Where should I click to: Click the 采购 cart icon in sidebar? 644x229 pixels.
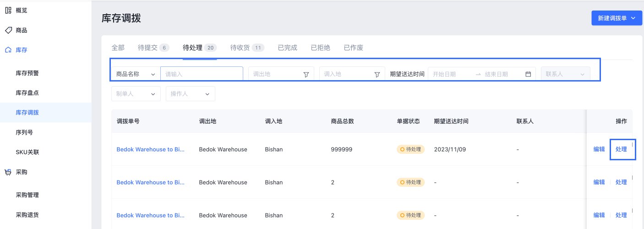[8, 172]
